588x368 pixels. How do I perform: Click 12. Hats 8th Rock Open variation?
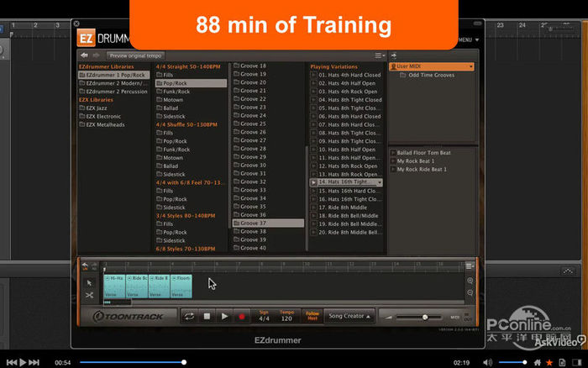point(348,166)
